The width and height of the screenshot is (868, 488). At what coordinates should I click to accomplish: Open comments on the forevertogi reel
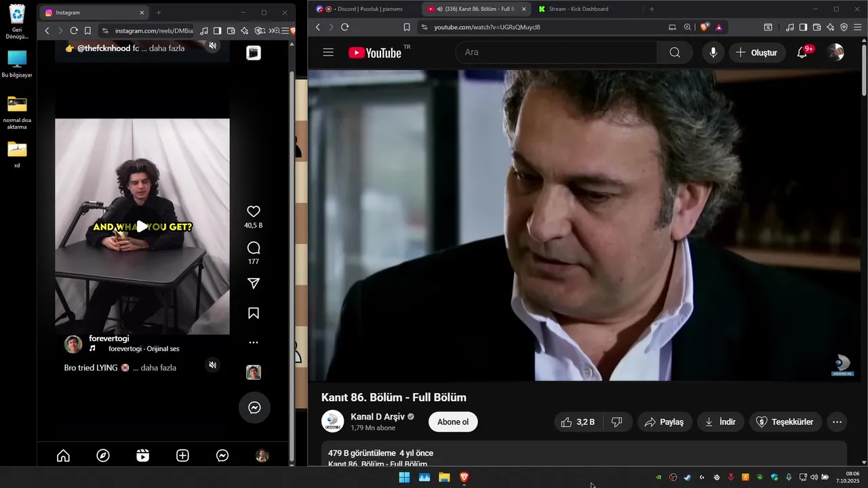(254, 247)
